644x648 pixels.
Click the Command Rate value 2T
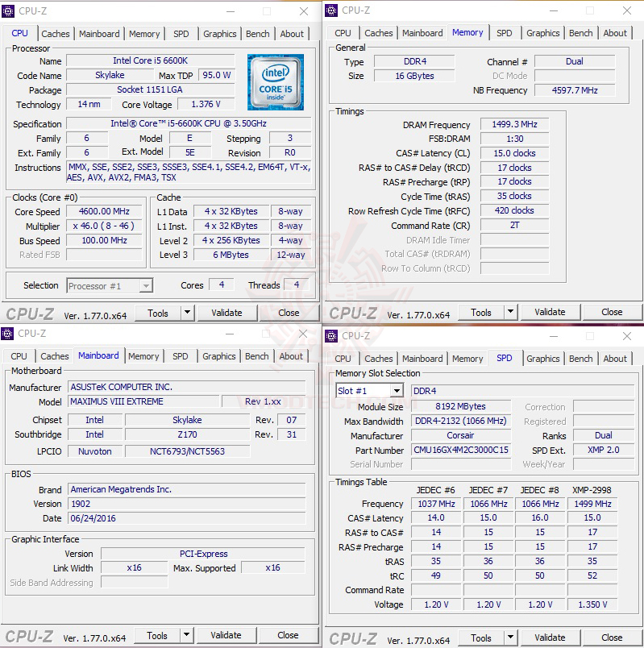(514, 225)
